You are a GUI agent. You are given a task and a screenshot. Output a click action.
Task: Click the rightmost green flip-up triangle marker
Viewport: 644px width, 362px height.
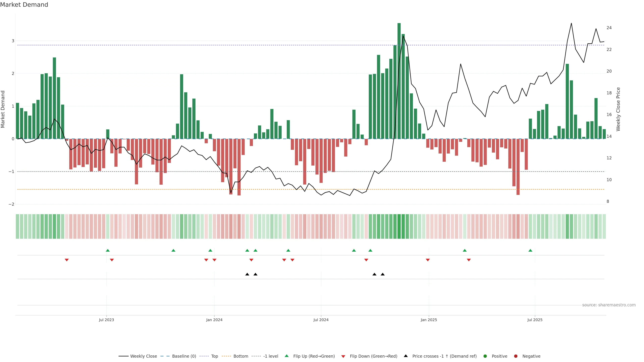[530, 250]
